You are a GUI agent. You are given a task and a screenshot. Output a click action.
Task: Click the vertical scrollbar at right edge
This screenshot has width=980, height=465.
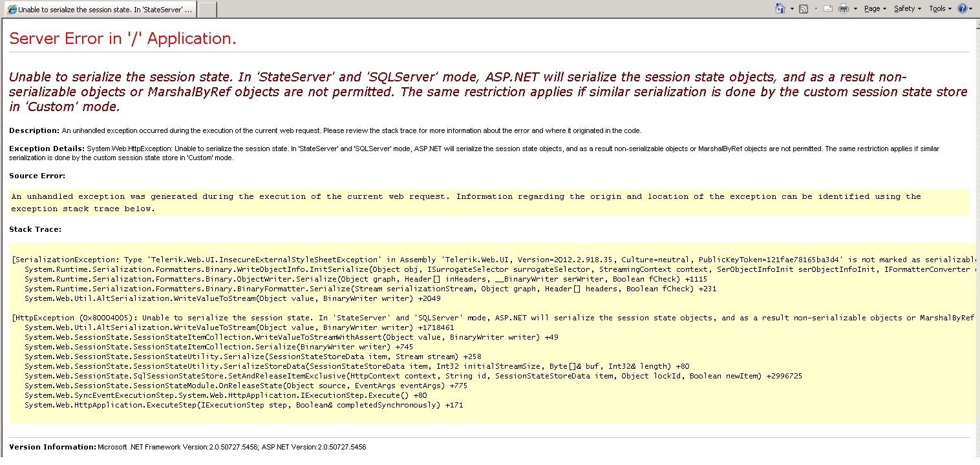[976, 238]
